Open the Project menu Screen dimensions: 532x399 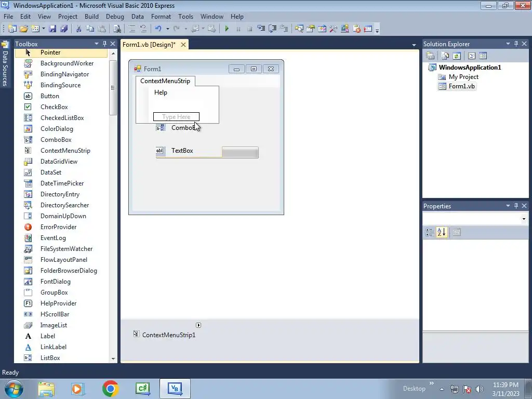coord(68,17)
